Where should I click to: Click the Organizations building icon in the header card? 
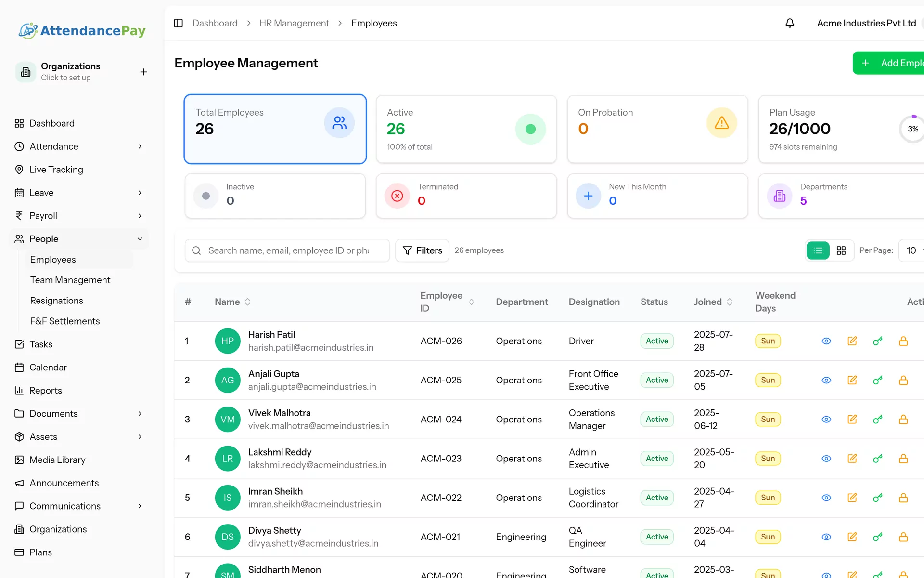point(26,72)
